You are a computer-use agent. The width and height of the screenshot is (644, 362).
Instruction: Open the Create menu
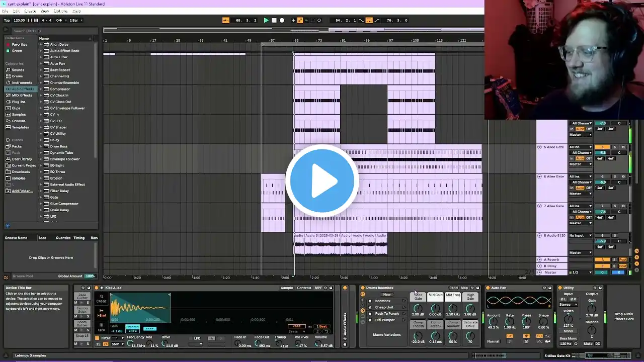(x=30, y=11)
